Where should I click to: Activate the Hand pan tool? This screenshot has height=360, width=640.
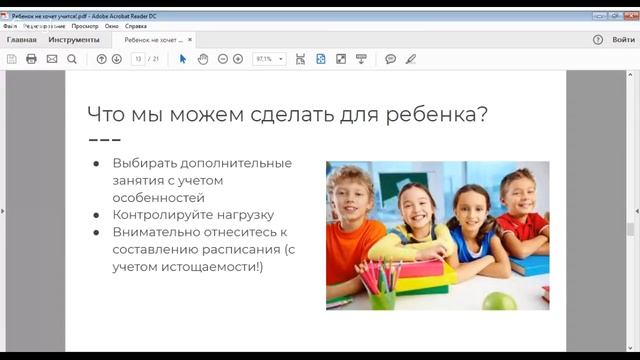coord(203,59)
